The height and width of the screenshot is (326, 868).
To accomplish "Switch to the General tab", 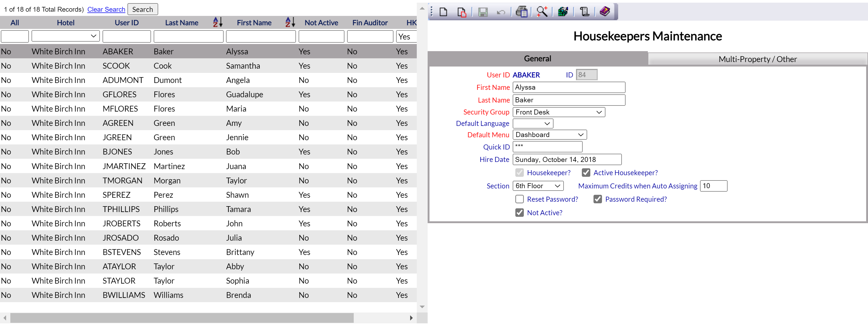I will click(537, 59).
